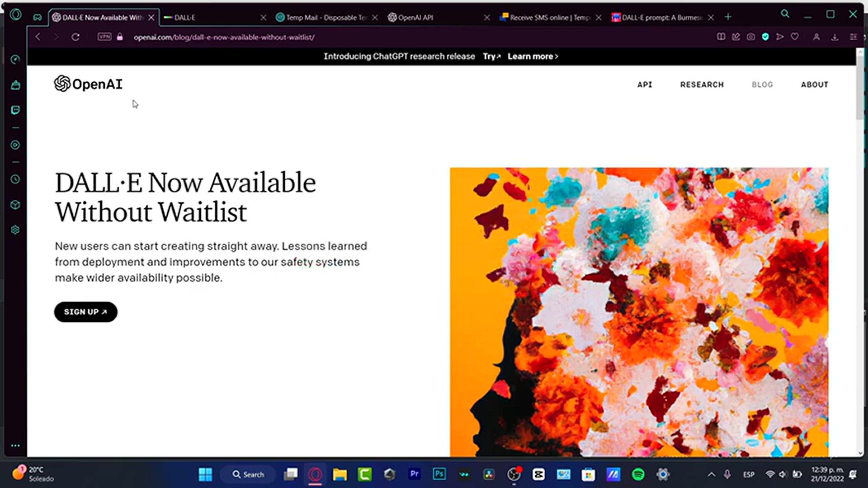Open the Opera GX main menu logo
This screenshot has height=488, width=868.
pyautogui.click(x=16, y=14)
